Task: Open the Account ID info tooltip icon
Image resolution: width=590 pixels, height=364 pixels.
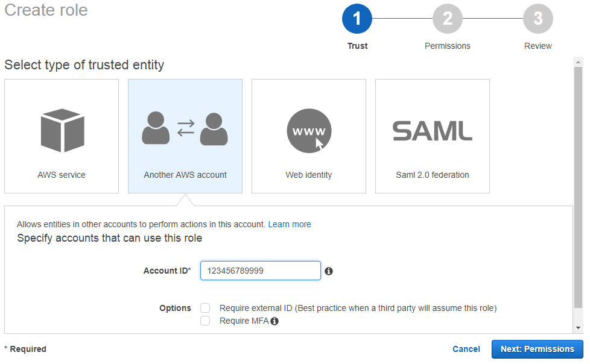Action: pyautogui.click(x=329, y=272)
